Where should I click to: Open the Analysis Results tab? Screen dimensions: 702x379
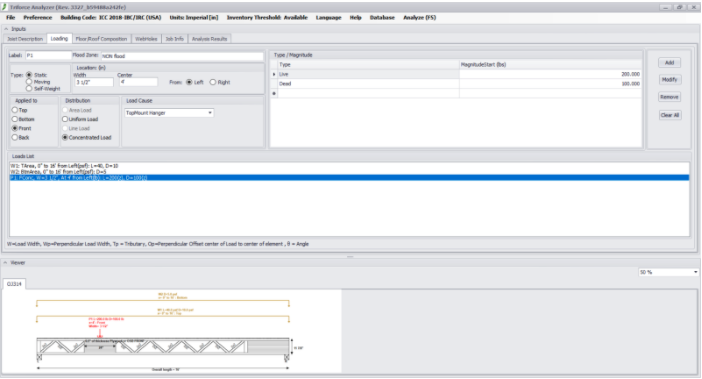[210, 39]
